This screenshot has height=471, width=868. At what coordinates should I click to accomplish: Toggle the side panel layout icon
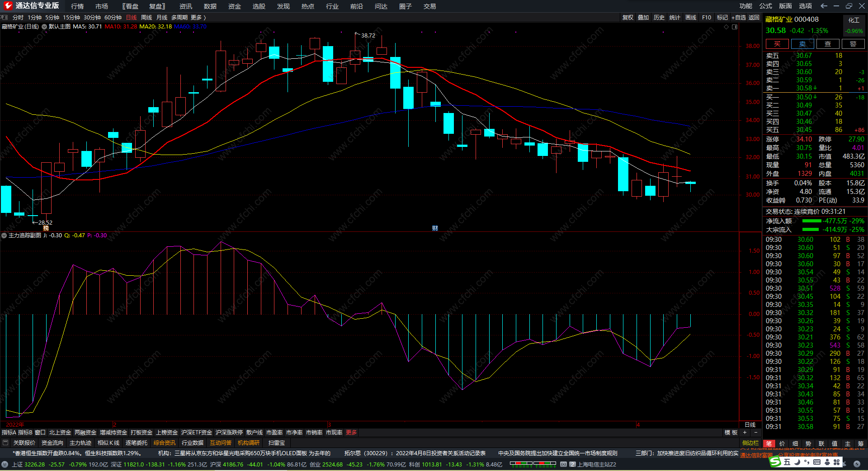(735, 27)
